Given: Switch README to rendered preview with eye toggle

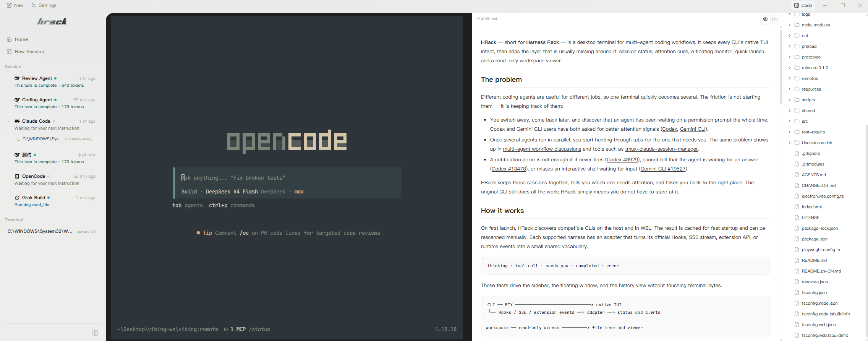Looking at the screenshot, I should click(x=765, y=19).
